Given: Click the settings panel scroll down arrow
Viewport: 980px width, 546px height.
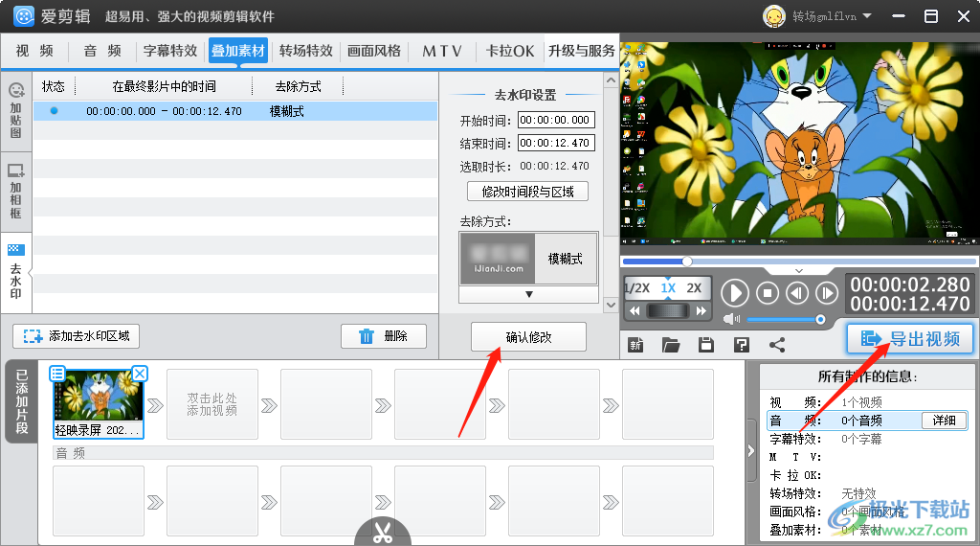Looking at the screenshot, I should 611,306.
